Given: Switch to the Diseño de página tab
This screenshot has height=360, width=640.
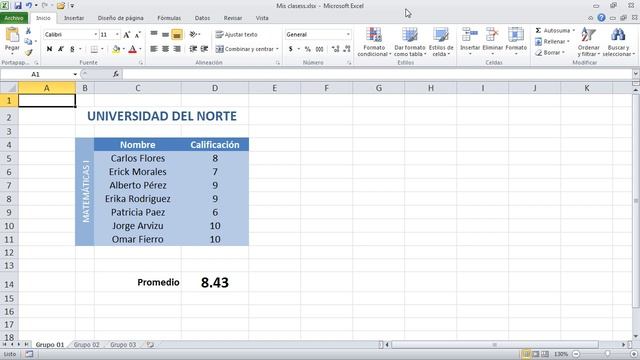Looking at the screenshot, I should tap(120, 18).
